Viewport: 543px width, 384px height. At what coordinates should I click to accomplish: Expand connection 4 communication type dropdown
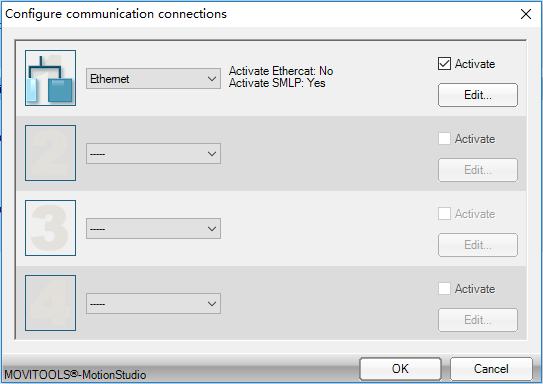pyautogui.click(x=153, y=304)
